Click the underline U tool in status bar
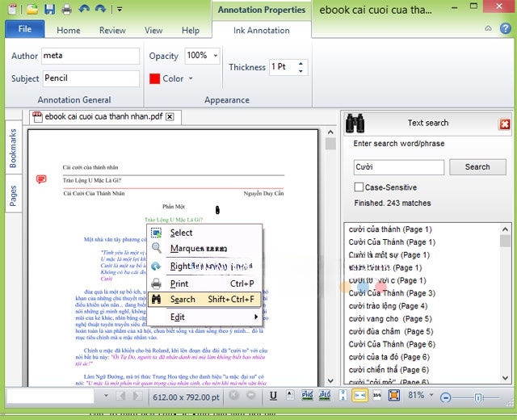This screenshot has height=420, width=517. pyautogui.click(x=273, y=395)
